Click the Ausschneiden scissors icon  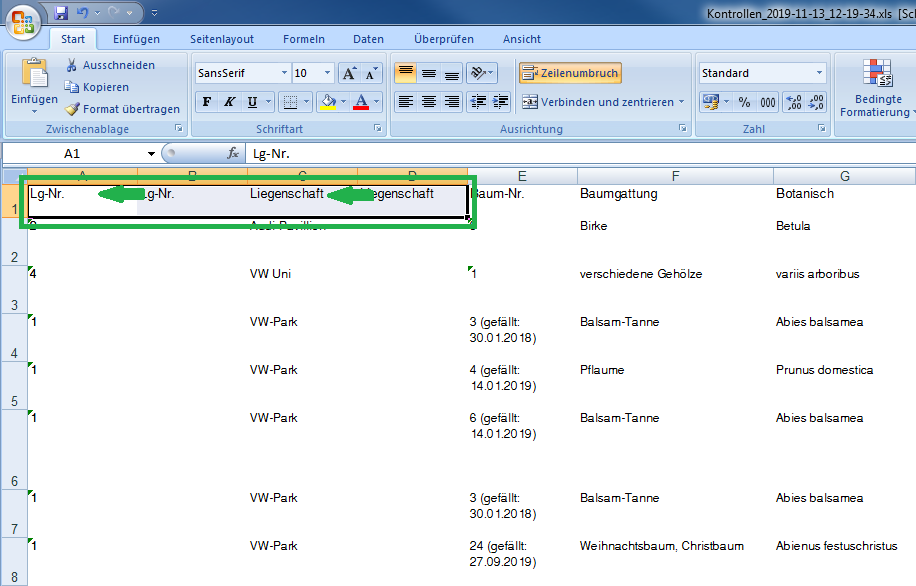click(73, 65)
